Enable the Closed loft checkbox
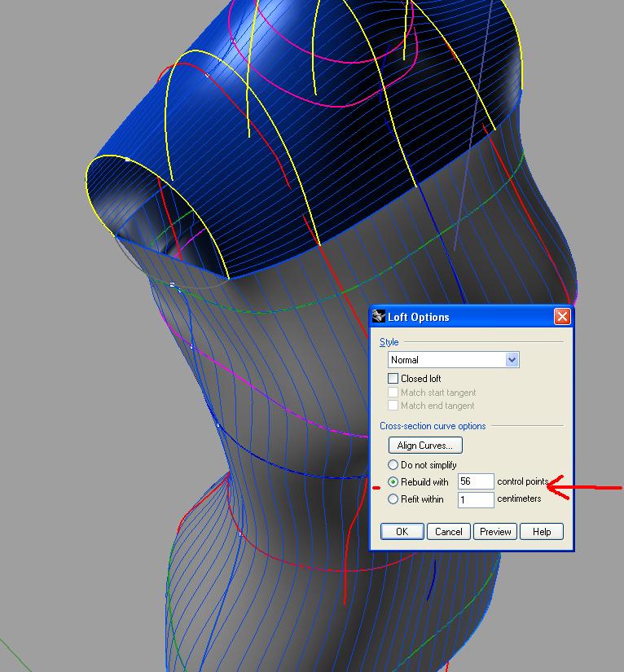The height and width of the screenshot is (672, 624). coord(393,378)
